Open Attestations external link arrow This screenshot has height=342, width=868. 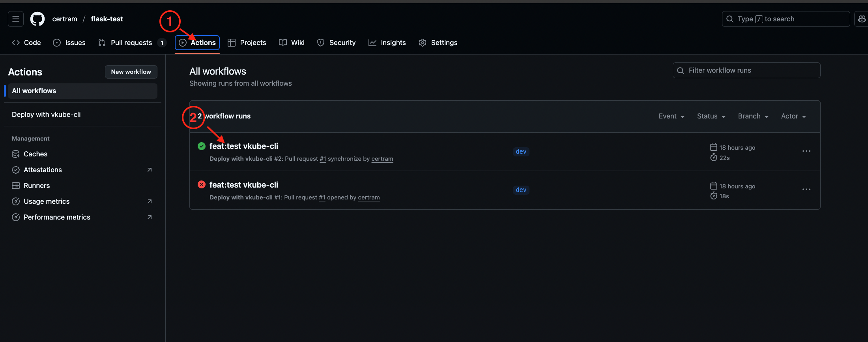150,170
